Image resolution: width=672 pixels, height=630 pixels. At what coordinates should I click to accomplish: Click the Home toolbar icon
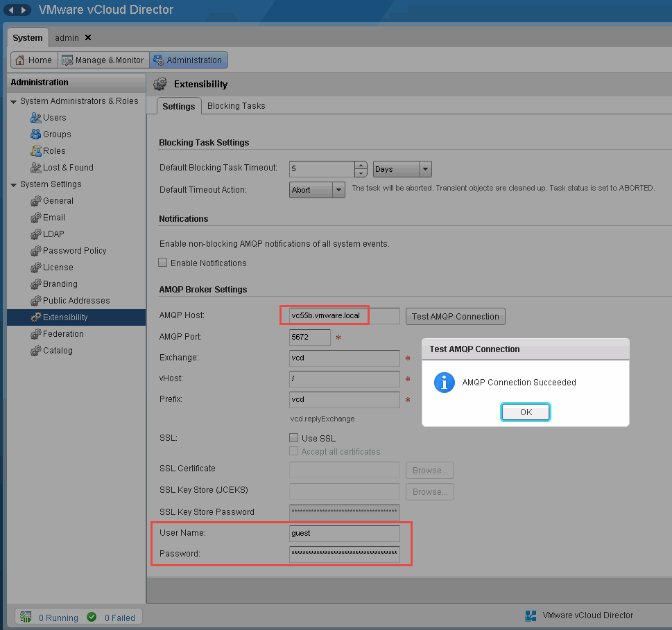pyautogui.click(x=20, y=60)
